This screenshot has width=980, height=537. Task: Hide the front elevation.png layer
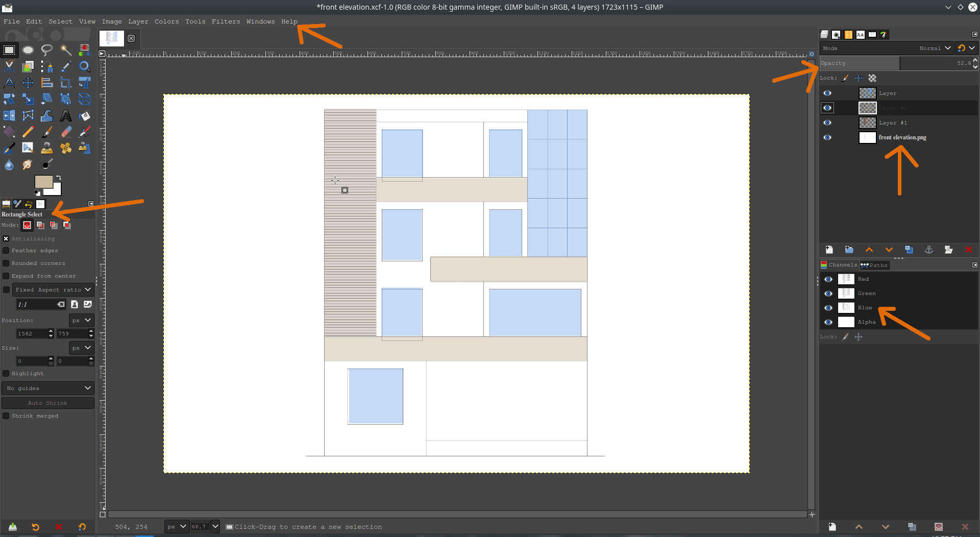tap(828, 137)
